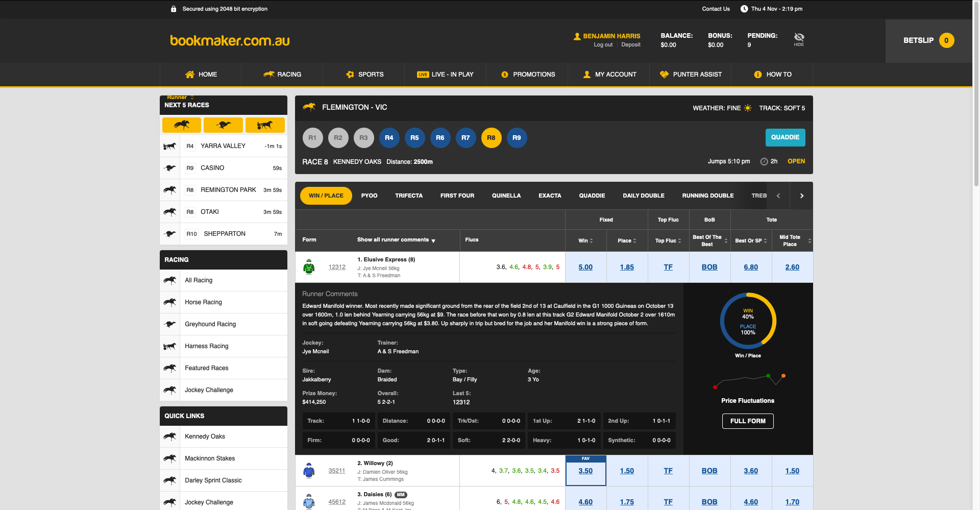Select finished race R1 circle
This screenshot has height=510, width=980.
point(312,138)
